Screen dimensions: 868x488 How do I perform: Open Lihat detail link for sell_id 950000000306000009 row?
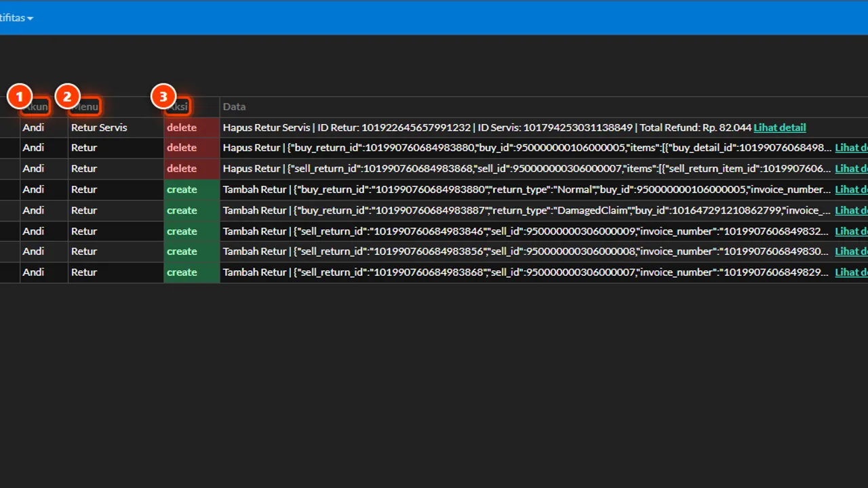point(851,231)
